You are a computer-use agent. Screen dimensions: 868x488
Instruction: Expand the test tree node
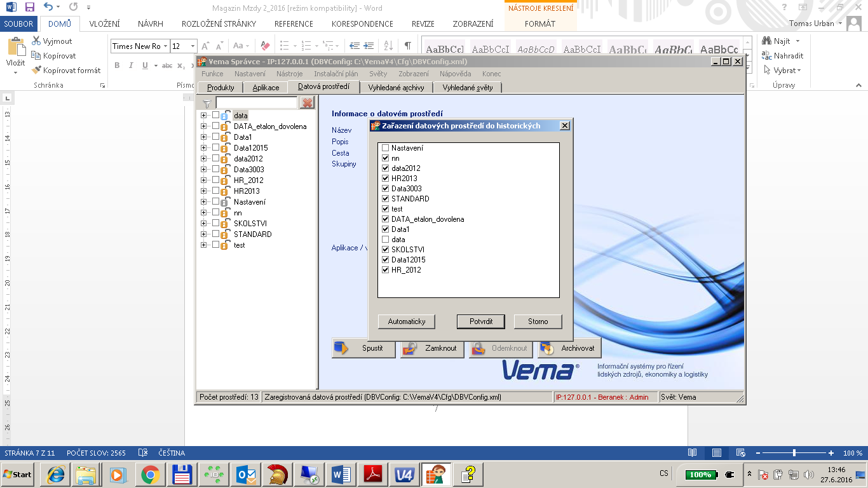[x=204, y=245]
